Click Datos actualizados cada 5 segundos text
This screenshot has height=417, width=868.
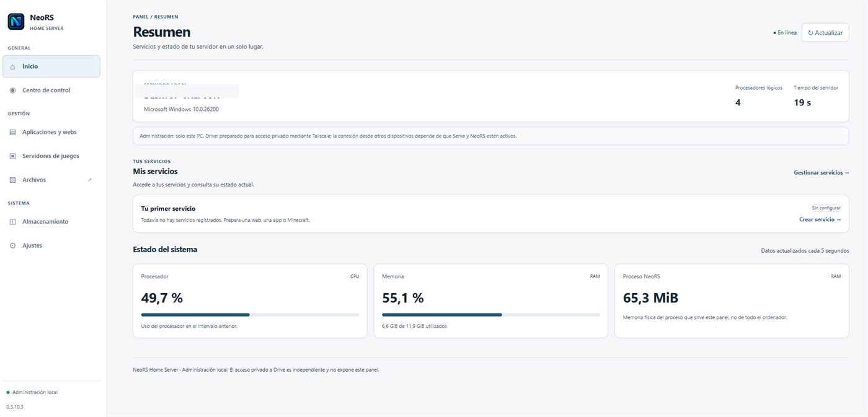pos(805,251)
